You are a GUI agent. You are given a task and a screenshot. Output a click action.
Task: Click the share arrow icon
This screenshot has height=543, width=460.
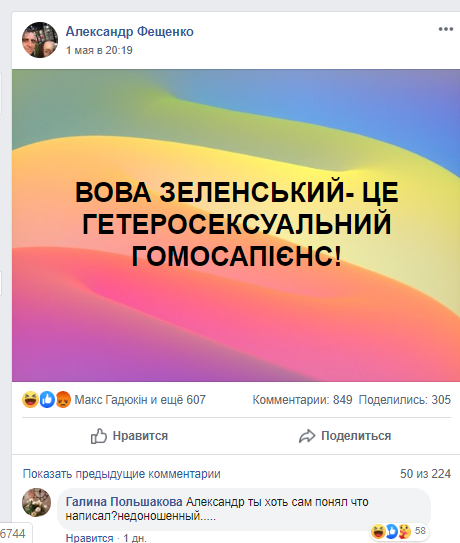(x=307, y=436)
